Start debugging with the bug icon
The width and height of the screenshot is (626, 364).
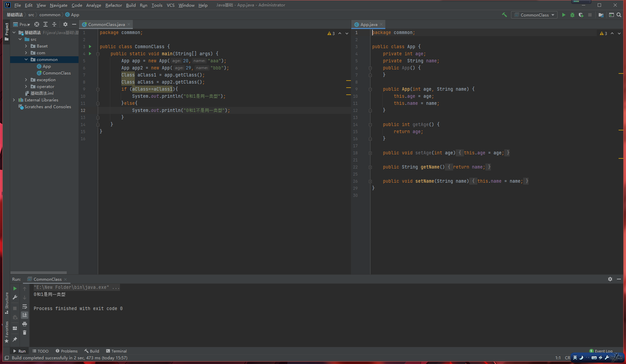coord(572,15)
